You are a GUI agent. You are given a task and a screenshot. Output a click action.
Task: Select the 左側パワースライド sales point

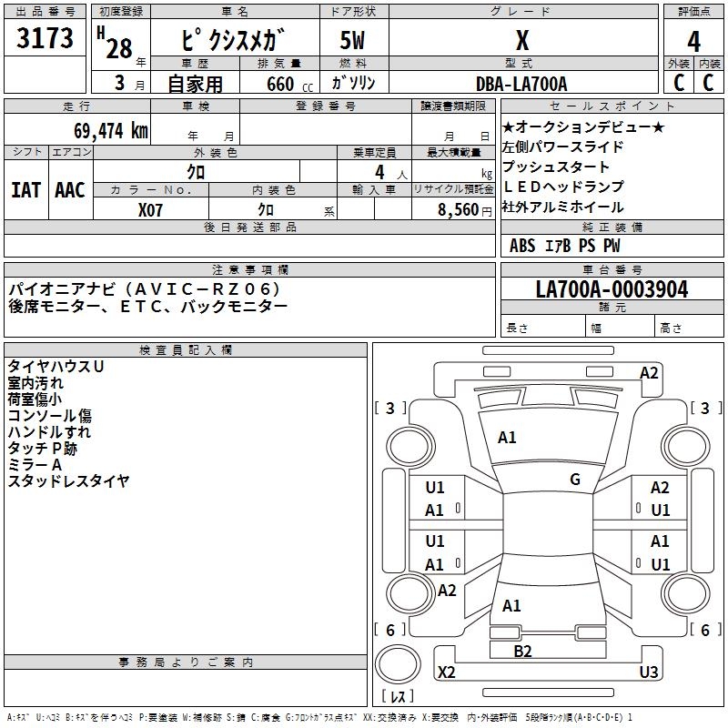pos(562,147)
